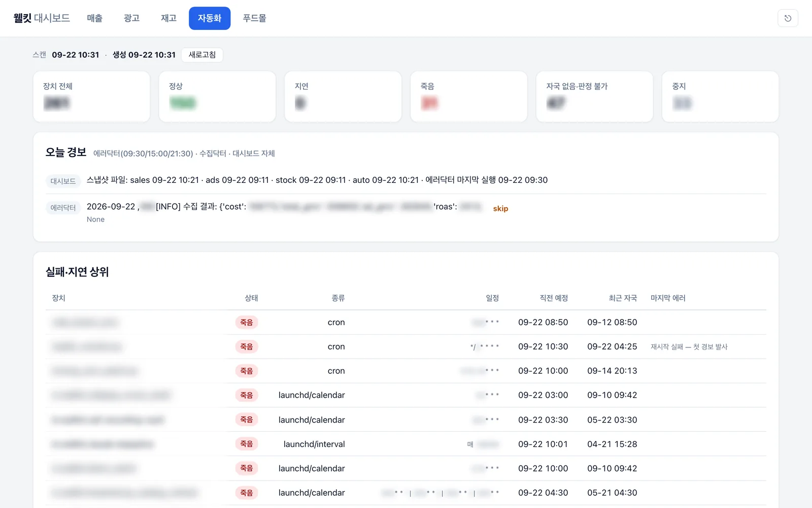812x508 pixels.
Task: Click the launchd/interval cell
Action: [x=314, y=444]
